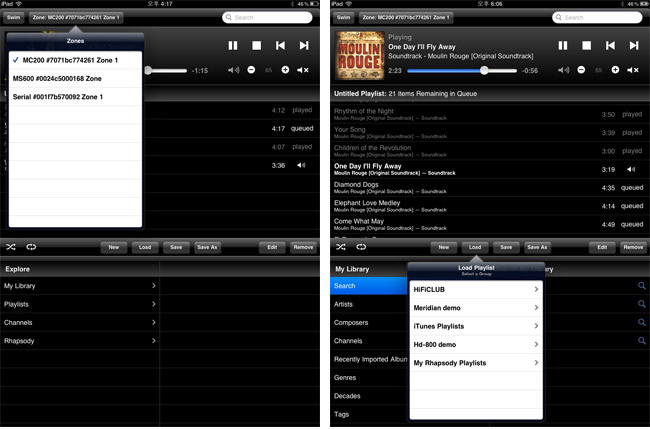Stop playback in the right screen

[587, 46]
